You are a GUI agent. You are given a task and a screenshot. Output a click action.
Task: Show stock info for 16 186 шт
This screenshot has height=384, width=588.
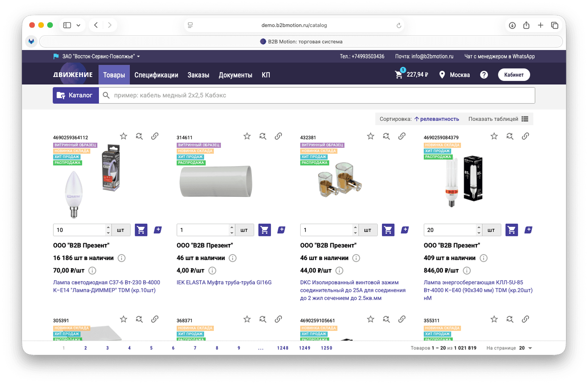click(x=122, y=258)
